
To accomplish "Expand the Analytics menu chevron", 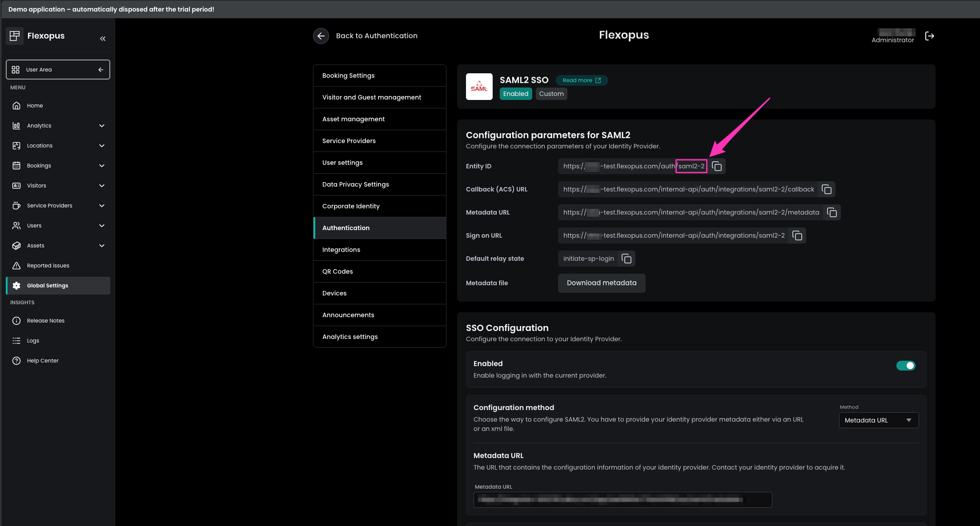I will [102, 126].
